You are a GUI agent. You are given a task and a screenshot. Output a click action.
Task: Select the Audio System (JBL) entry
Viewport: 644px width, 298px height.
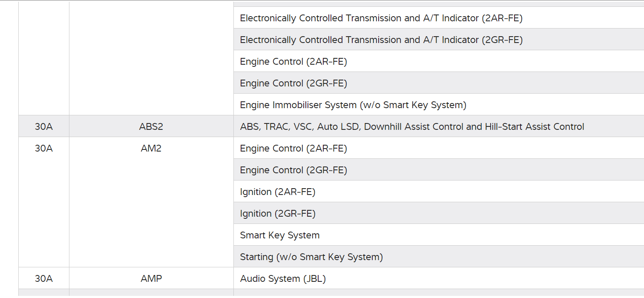click(x=283, y=279)
